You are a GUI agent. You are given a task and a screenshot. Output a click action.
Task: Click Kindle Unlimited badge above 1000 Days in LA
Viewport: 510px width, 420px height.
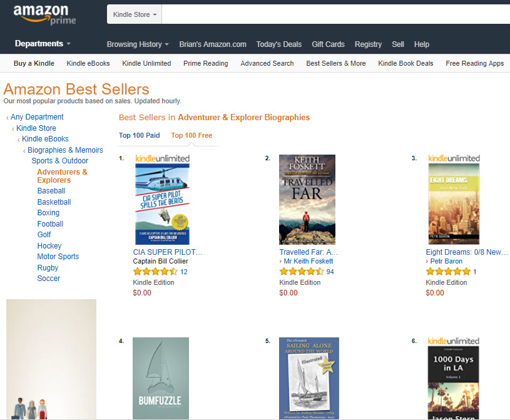coord(454,341)
